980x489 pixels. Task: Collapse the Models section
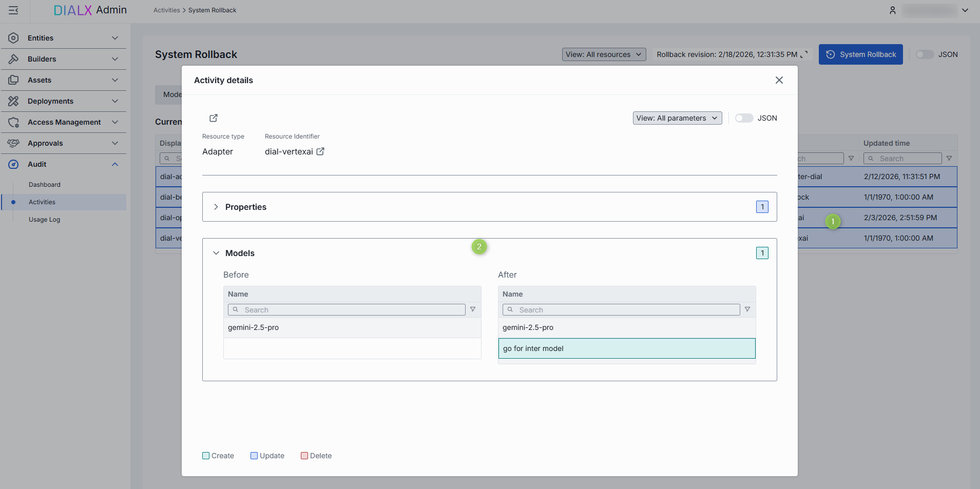coord(216,253)
